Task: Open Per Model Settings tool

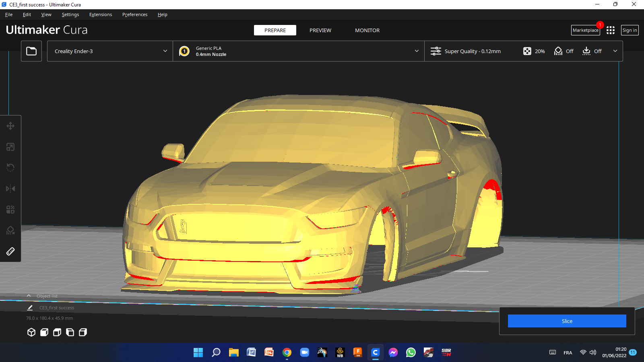Action: tap(10, 210)
